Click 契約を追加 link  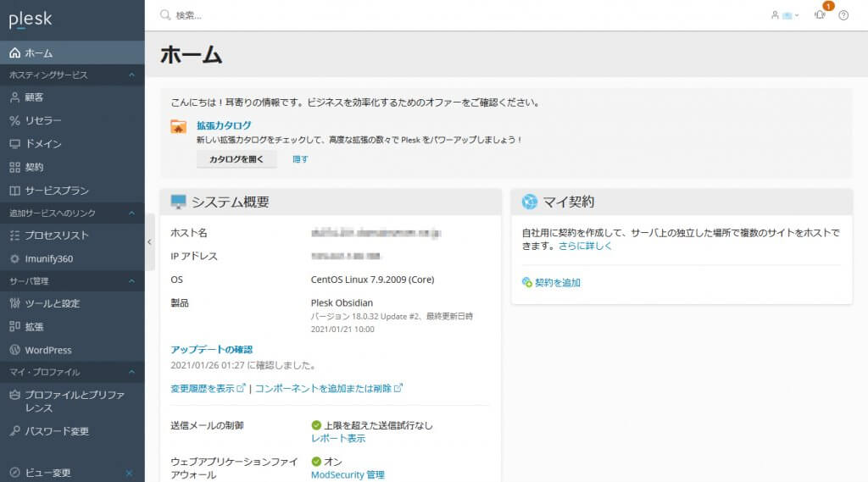(x=558, y=283)
